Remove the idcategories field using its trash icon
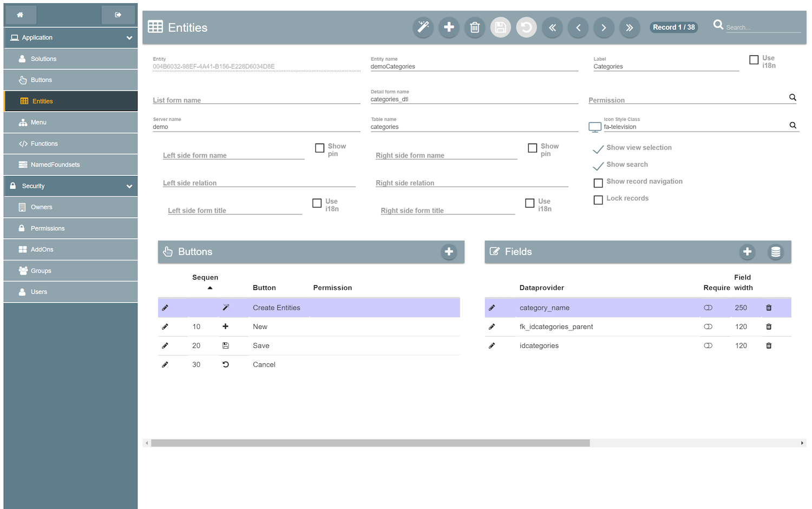 [769, 345]
